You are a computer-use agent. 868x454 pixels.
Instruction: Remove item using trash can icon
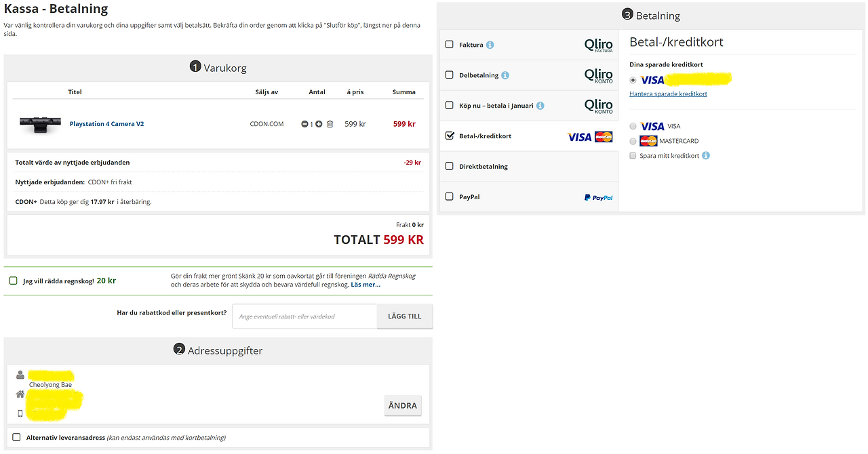click(330, 124)
